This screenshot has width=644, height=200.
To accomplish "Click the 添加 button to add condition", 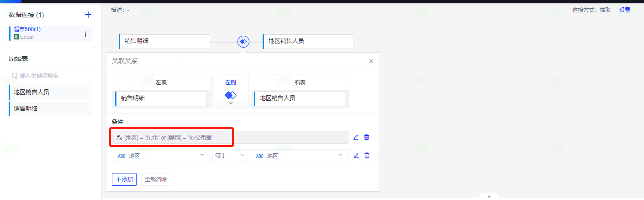I will tap(124, 179).
